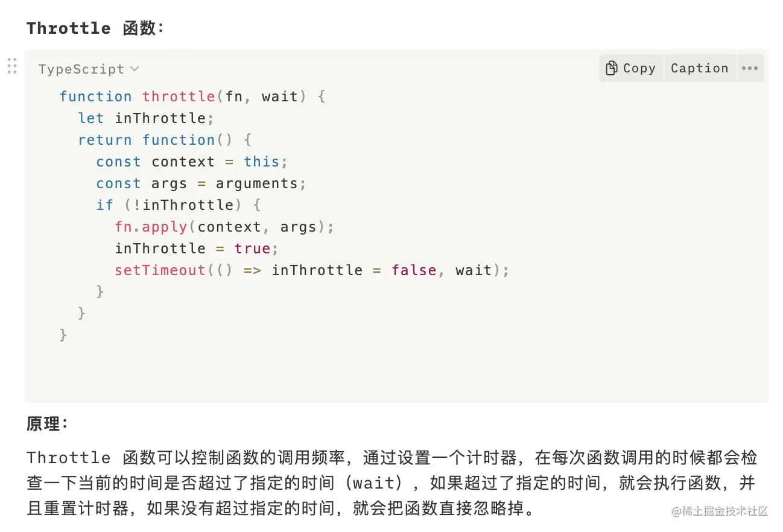Click the Caption button
Screen dimensions: 783x532
pyautogui.click(x=699, y=68)
